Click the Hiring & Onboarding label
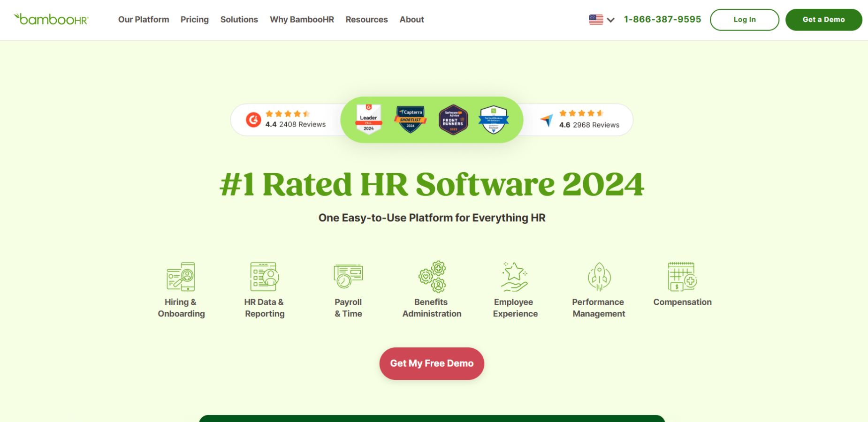Screen dimensions: 868x422 [x=181, y=308]
